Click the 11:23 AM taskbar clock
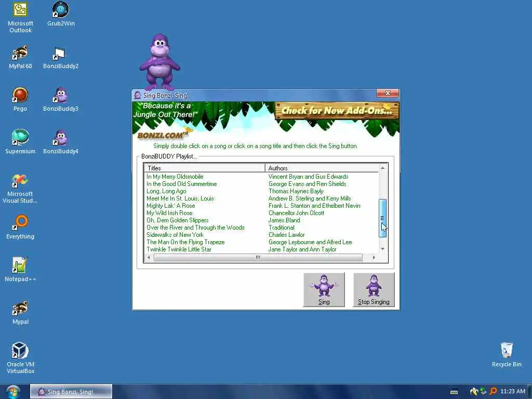Screen dimensions: 532x399 point(513,391)
